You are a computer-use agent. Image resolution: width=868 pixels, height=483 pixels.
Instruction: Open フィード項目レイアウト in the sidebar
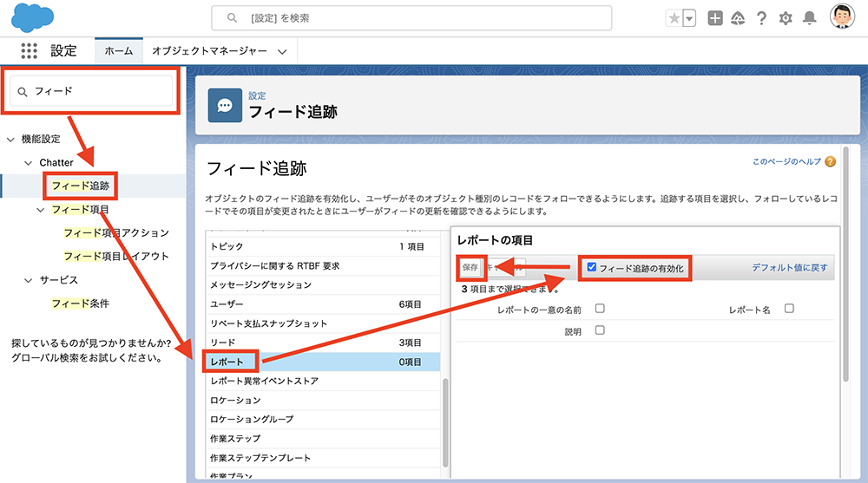[x=116, y=256]
